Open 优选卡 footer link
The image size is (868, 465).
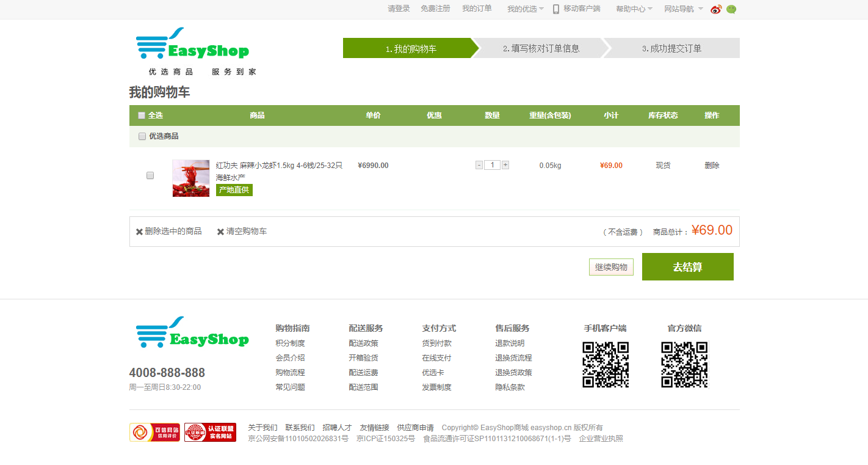coord(433,373)
